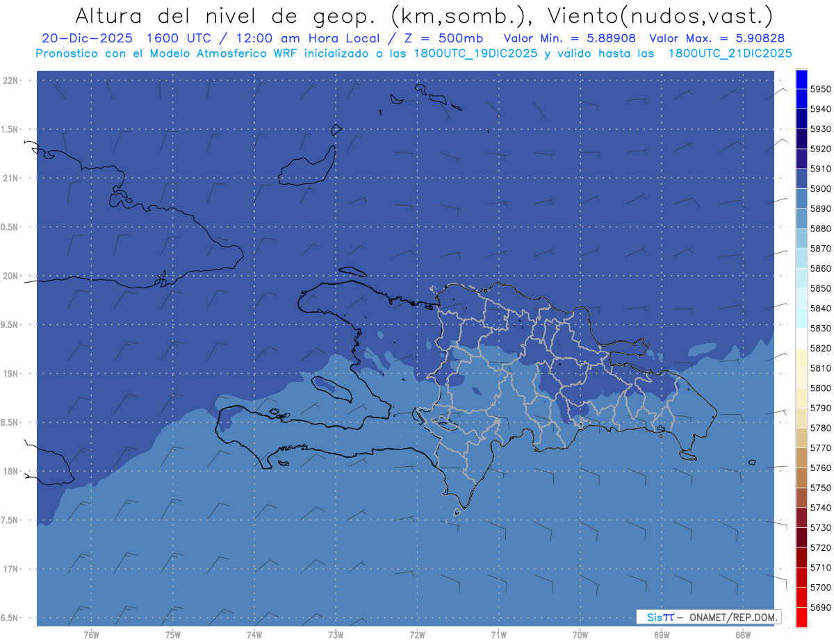Click legend value 5690
Screen dimensions: 834x644
pyautogui.click(x=820, y=607)
